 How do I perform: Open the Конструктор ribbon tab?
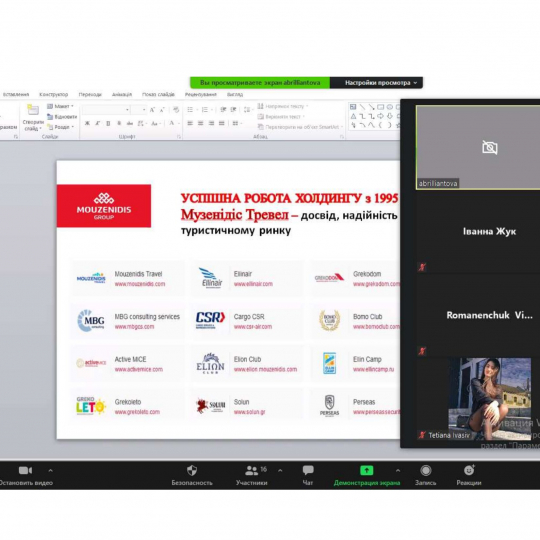pyautogui.click(x=53, y=94)
